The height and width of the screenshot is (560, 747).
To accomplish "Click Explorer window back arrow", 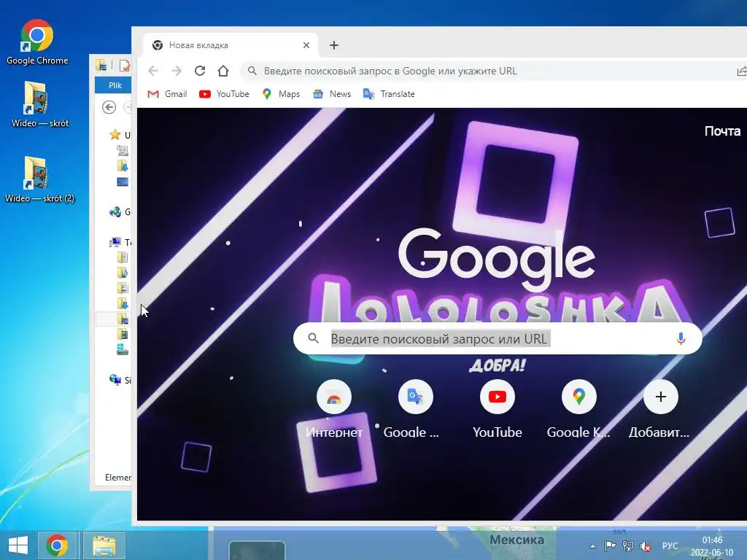I will pos(109,108).
